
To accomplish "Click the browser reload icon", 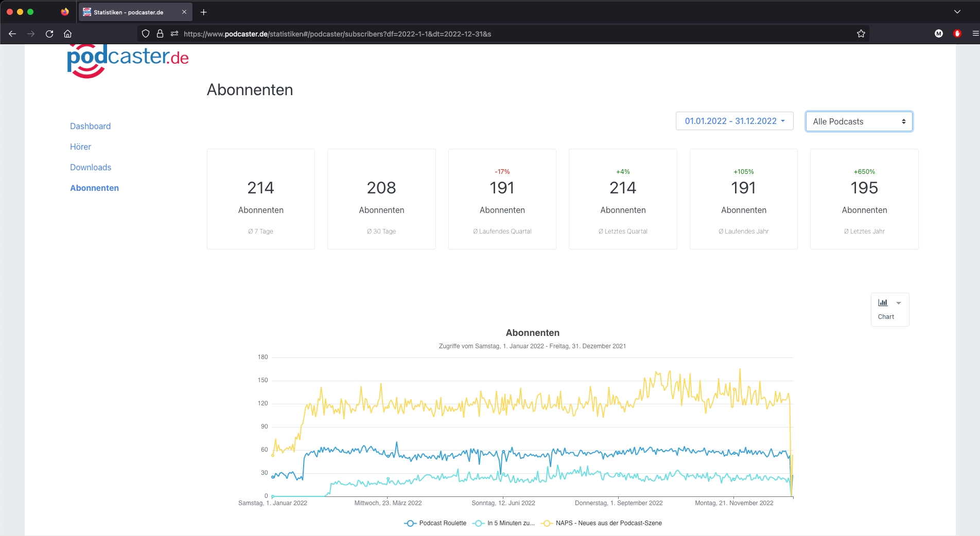I will tap(49, 34).
